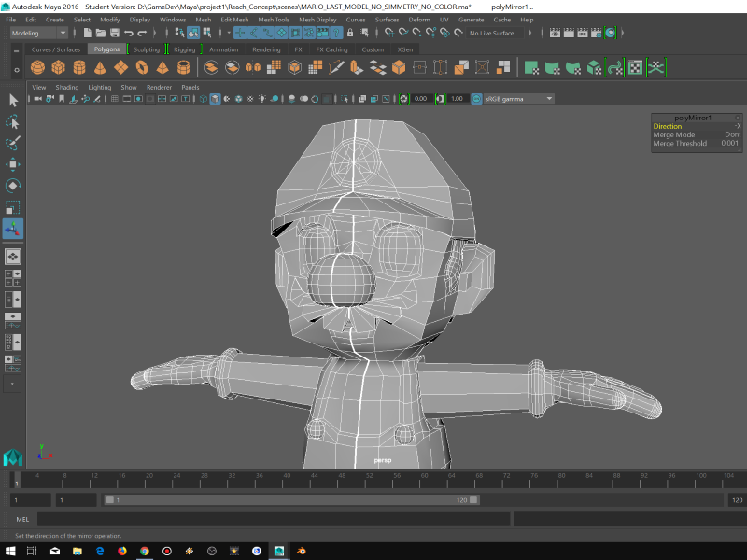The width and height of the screenshot is (747, 560).
Task: Open the Blender icon in the taskbar
Action: pos(301,551)
